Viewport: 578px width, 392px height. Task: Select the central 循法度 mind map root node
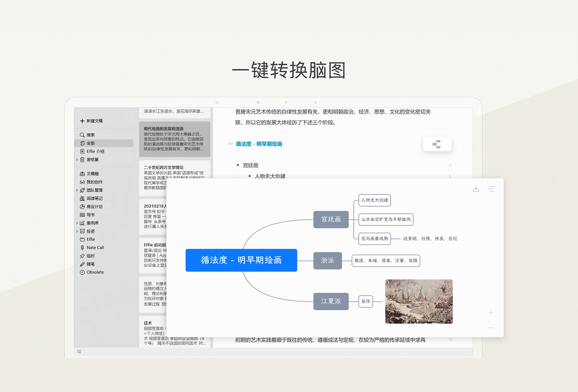(x=241, y=260)
